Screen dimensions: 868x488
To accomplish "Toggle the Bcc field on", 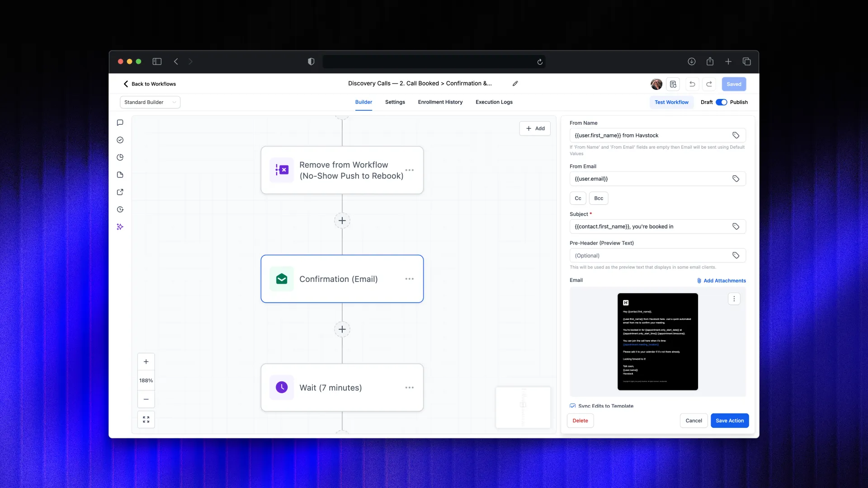I will (x=598, y=198).
